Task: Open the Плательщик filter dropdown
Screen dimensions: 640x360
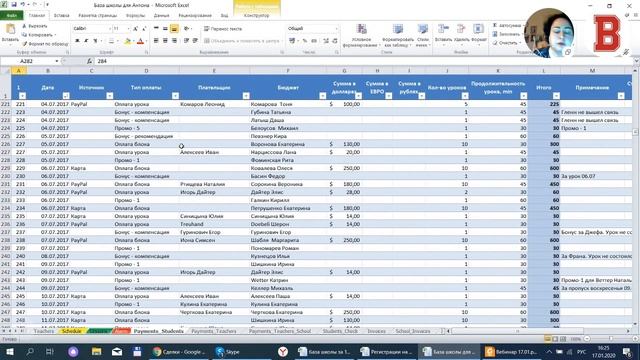Action: (246, 96)
